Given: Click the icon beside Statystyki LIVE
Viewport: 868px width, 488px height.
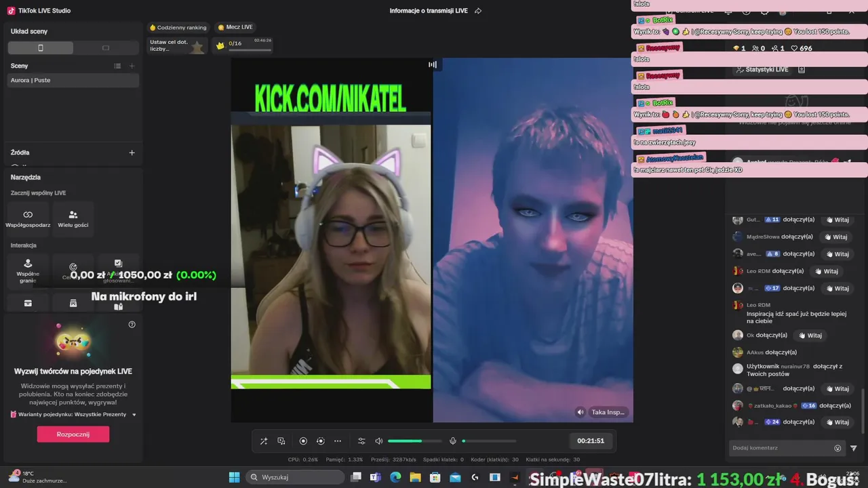Looking at the screenshot, I should (x=802, y=69).
